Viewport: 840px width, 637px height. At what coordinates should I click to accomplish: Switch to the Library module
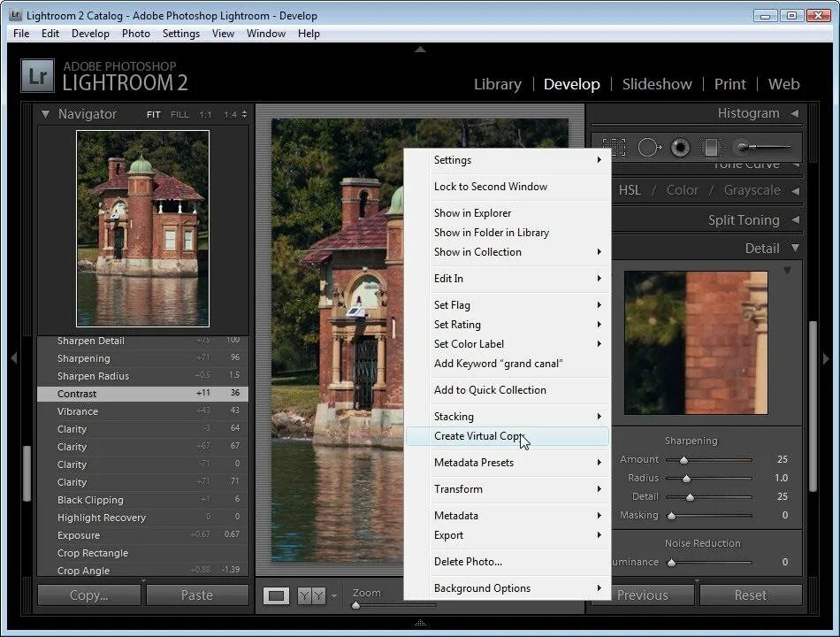point(498,84)
